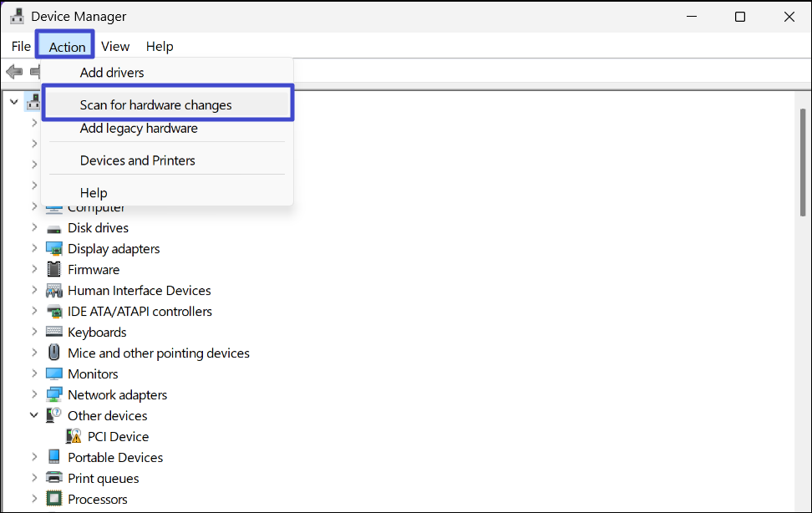Viewport: 812px width, 513px height.
Task: Expand the Disk drives node
Action: pyautogui.click(x=34, y=228)
